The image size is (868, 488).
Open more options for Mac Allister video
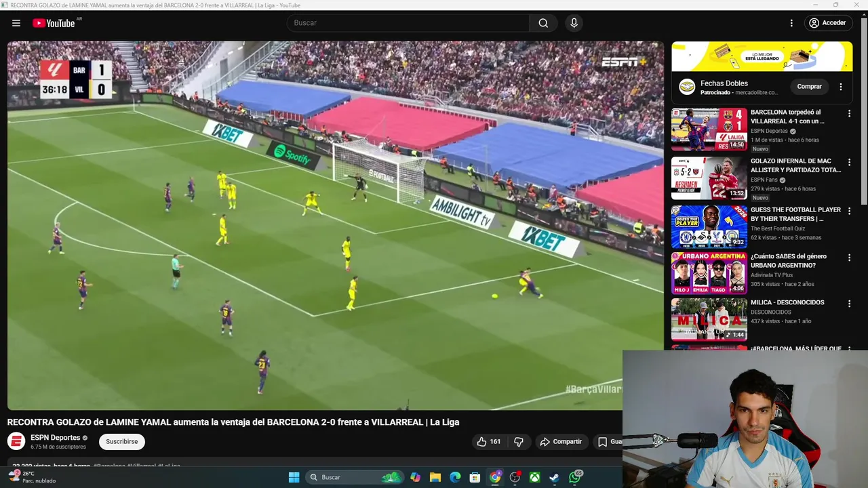pyautogui.click(x=849, y=163)
